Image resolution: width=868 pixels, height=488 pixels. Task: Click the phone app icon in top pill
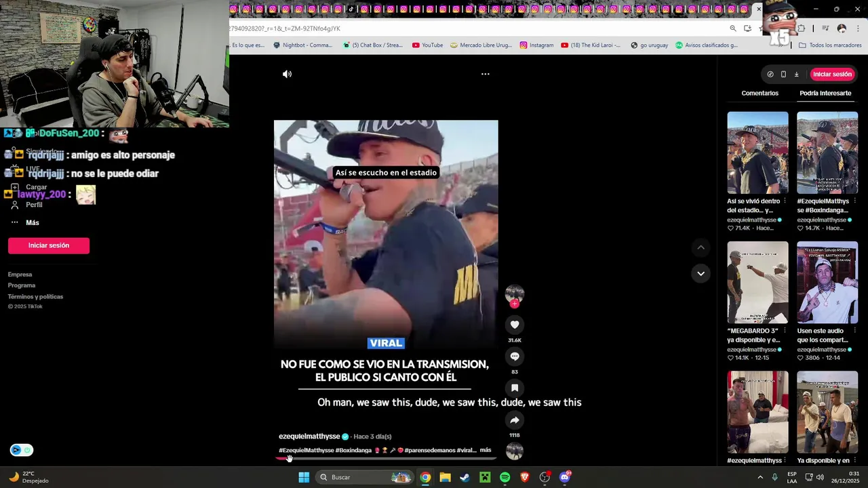pyautogui.click(x=783, y=75)
